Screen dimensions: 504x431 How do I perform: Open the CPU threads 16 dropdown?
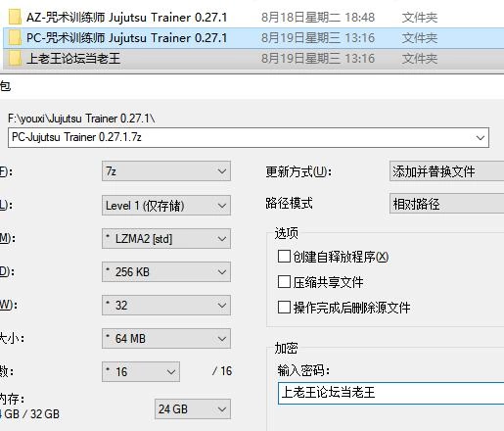pyautogui.click(x=141, y=371)
